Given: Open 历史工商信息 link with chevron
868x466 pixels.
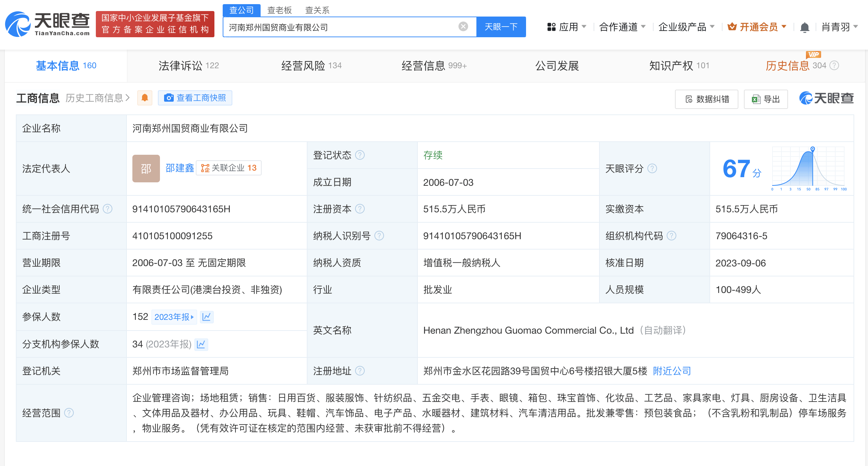Looking at the screenshot, I should pos(98,98).
